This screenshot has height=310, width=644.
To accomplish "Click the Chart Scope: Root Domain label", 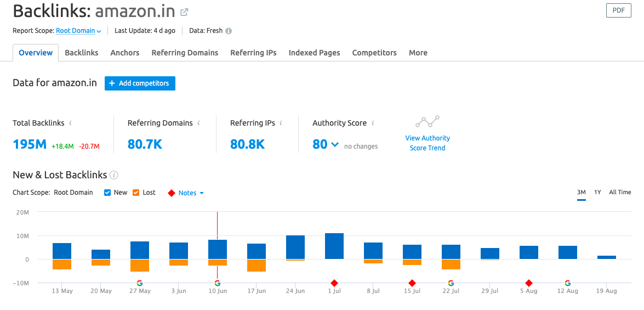I will pos(53,193).
